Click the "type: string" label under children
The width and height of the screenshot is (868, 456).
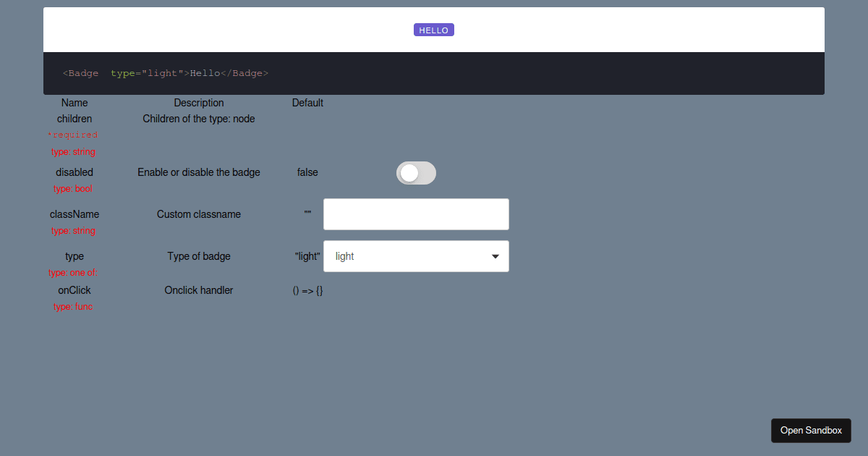(x=72, y=151)
